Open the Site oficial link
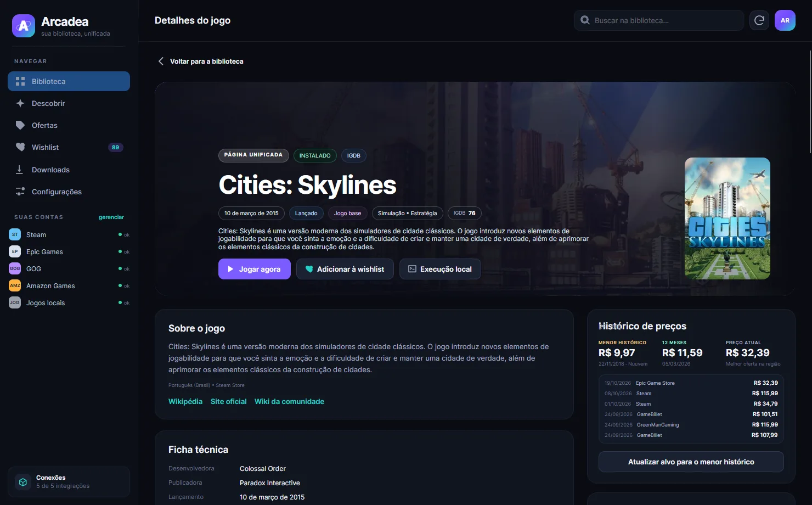Image resolution: width=812 pixels, height=505 pixels. tap(229, 401)
